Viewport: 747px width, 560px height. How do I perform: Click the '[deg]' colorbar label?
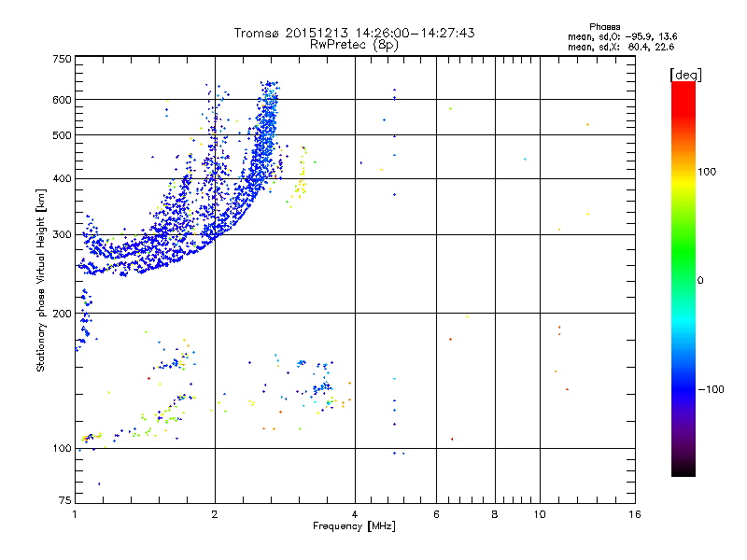[x=685, y=75]
